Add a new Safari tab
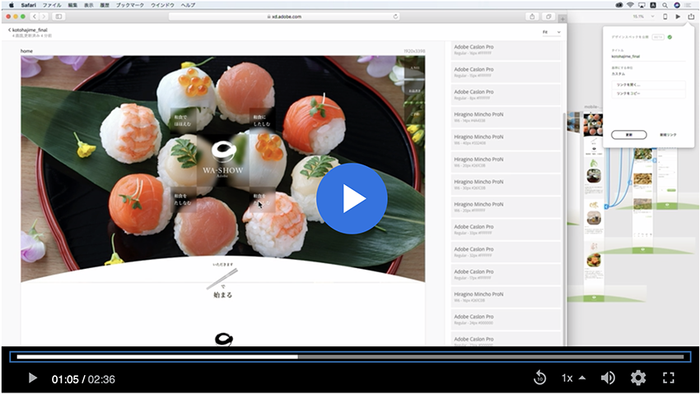This screenshot has height=394, width=700. pyautogui.click(x=562, y=19)
